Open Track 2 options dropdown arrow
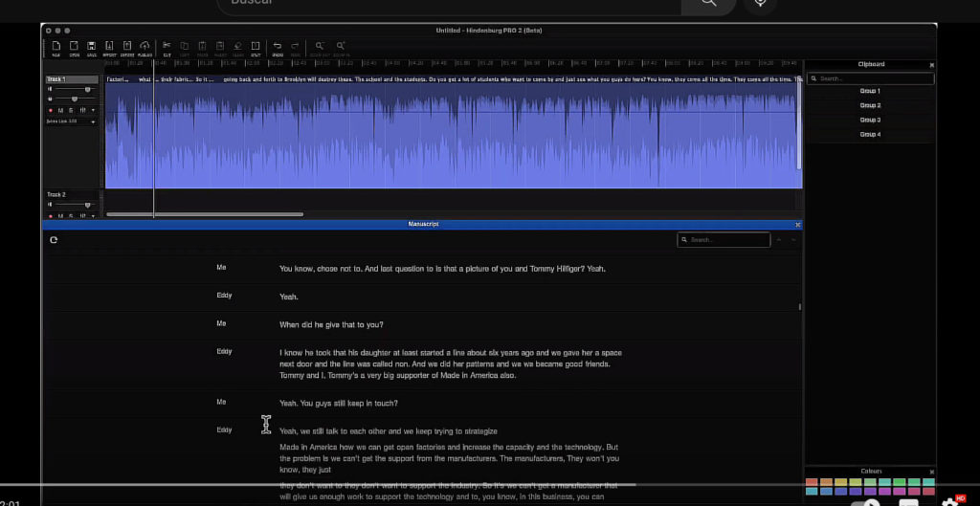The width and height of the screenshot is (980, 506). [93, 215]
